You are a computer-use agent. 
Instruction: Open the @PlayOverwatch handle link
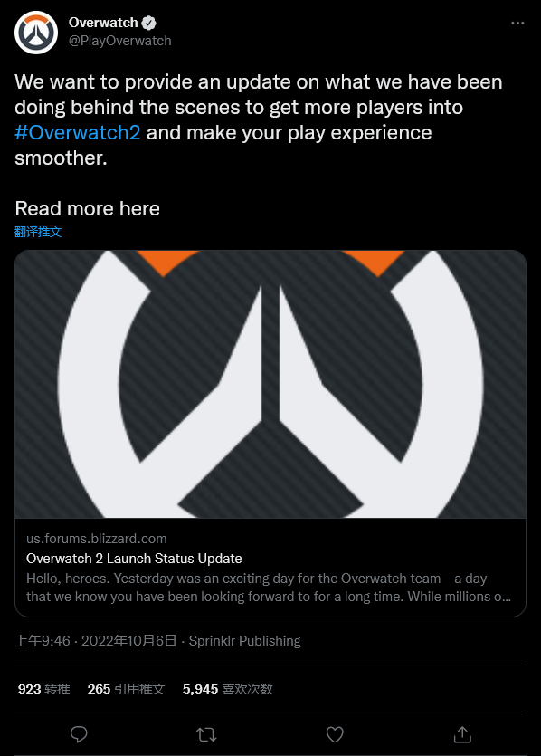coord(120,41)
